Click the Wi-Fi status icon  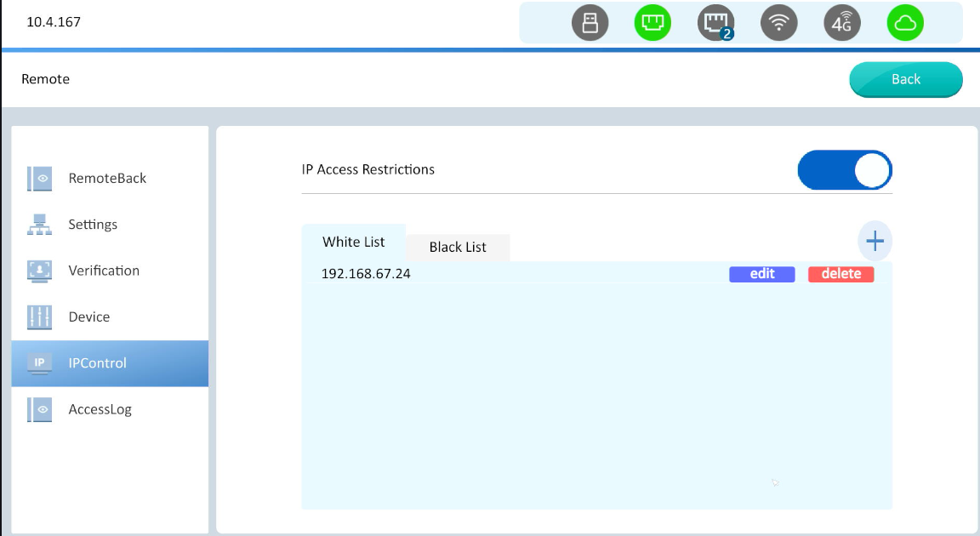tap(778, 24)
